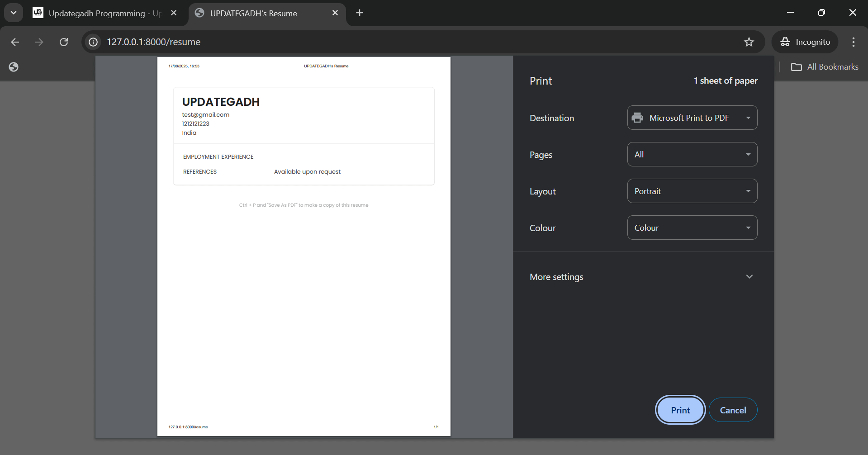Close the UPDATEGADH's Resume tab

[335, 13]
